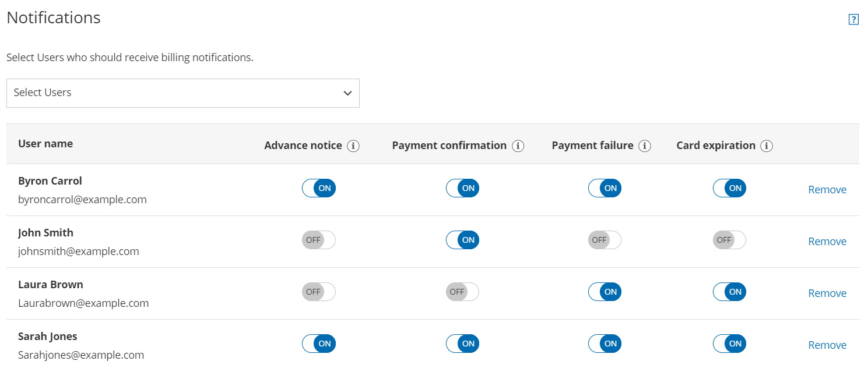This screenshot has width=868, height=368.
Task: Click the User name column header
Action: 45,143
